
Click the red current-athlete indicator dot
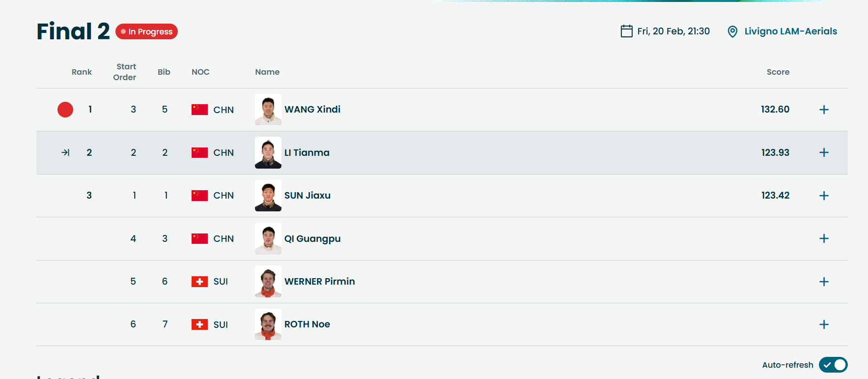point(65,110)
